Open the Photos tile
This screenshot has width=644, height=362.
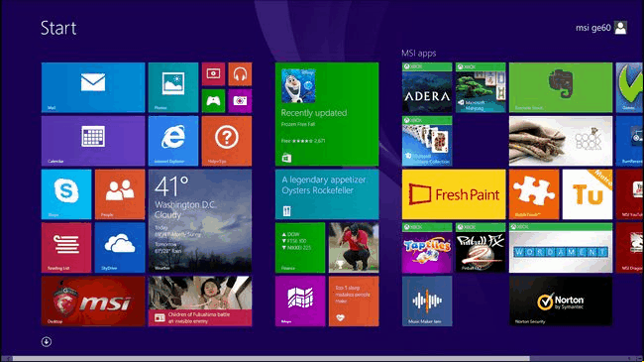coord(173,87)
